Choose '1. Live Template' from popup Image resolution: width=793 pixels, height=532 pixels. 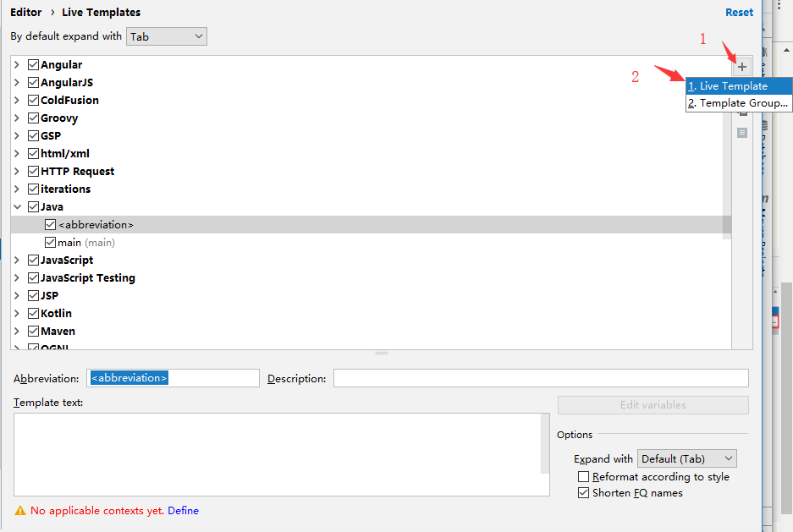(738, 86)
